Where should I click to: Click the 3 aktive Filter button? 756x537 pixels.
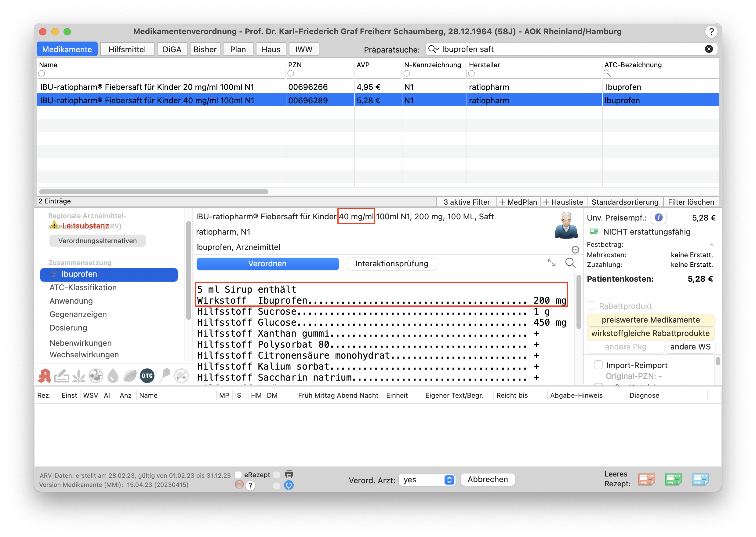point(467,202)
